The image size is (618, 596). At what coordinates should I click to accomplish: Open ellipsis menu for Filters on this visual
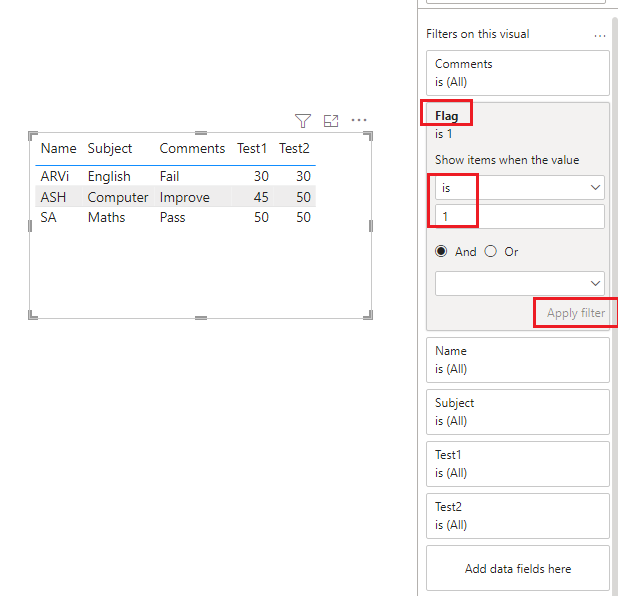tap(599, 36)
